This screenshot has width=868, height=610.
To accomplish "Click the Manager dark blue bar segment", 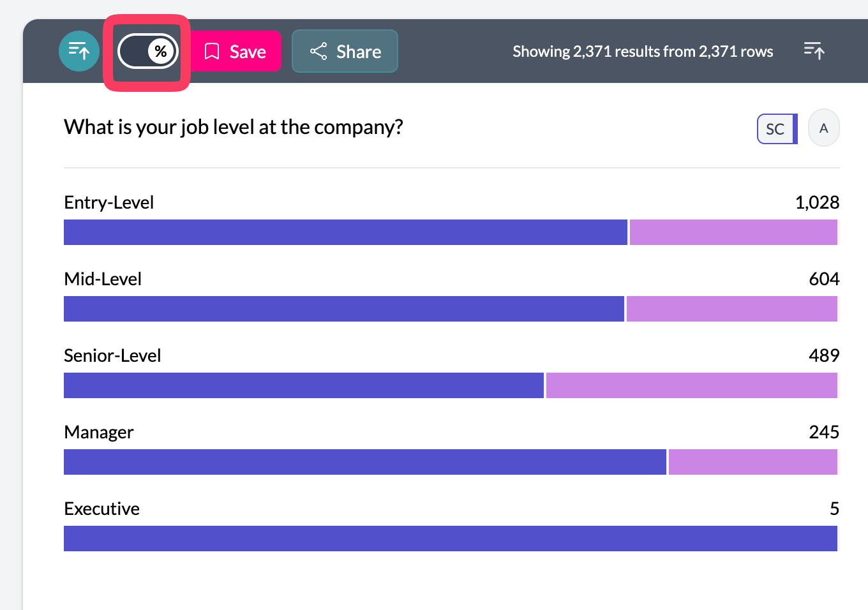I will pos(364,462).
